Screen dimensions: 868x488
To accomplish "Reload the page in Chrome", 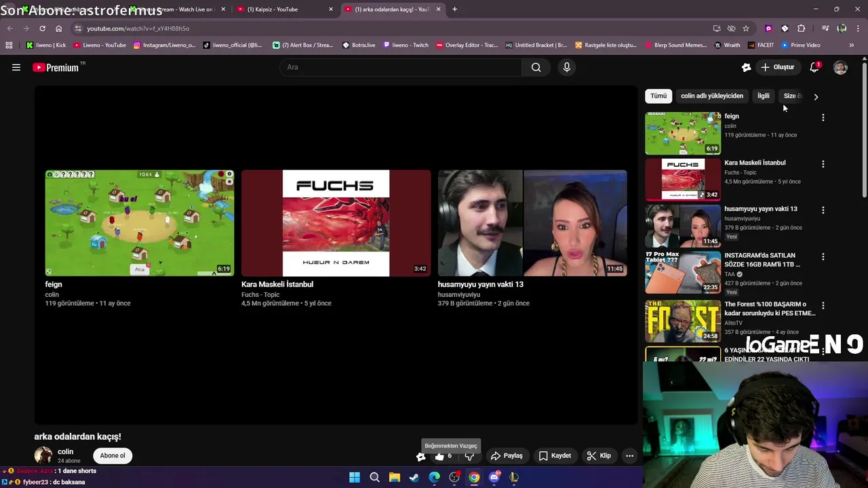I will 42,28.
